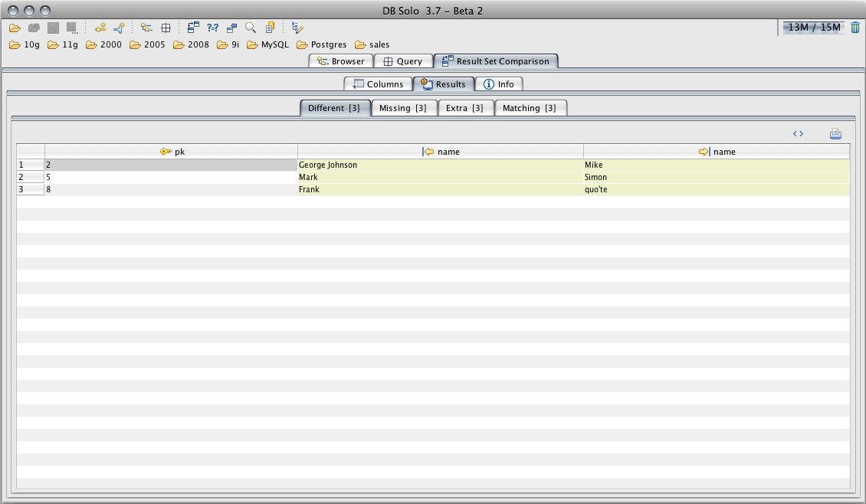Image resolution: width=866 pixels, height=504 pixels.
Task: Click the blue connection wizard icon
Action: (x=119, y=28)
